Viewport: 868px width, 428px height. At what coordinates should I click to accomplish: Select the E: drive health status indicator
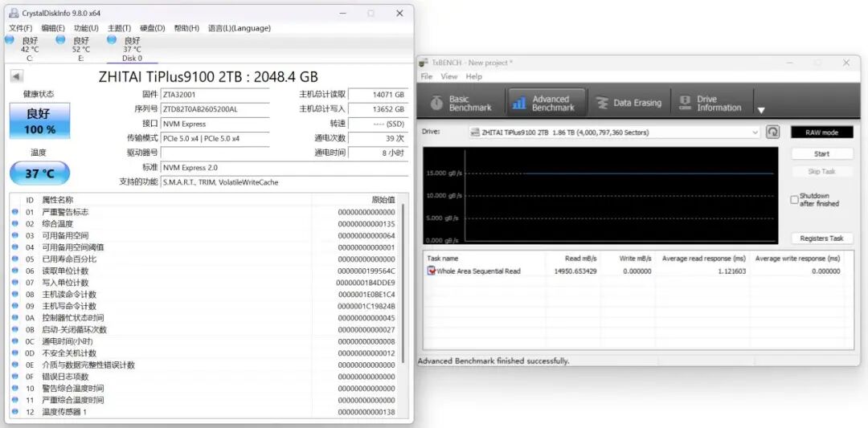coord(61,40)
